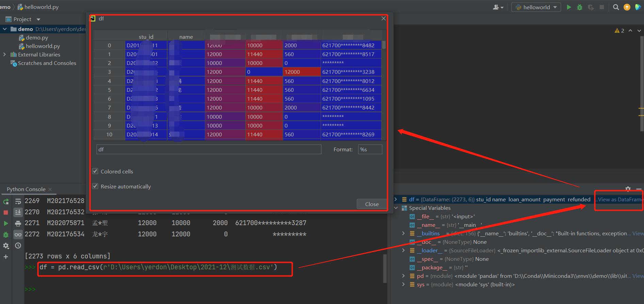Screen dimensions: 644x304
Task: Toggle soft-wrap in the Python console
Action: pos(18,201)
